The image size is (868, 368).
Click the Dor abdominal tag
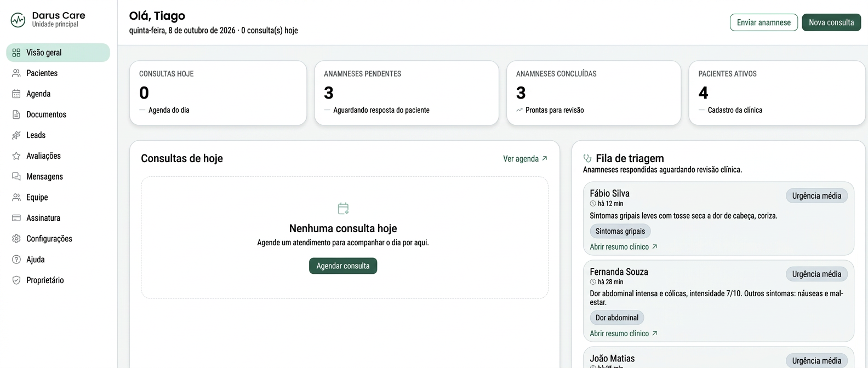tap(617, 318)
